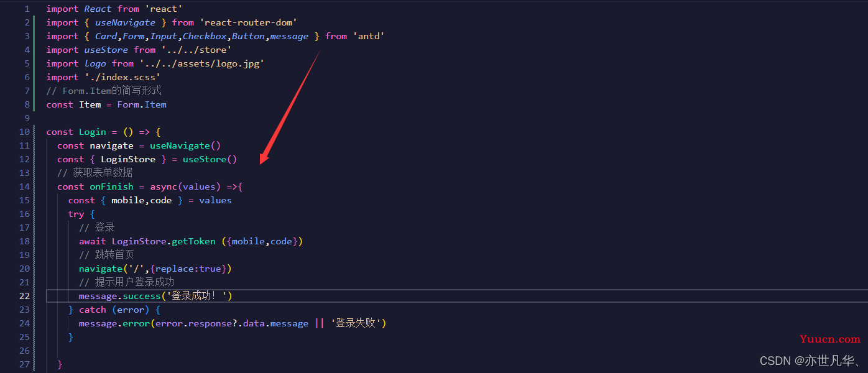Click line number 1 in the gutter
Viewport: 868px width, 373px height.
tap(27, 9)
